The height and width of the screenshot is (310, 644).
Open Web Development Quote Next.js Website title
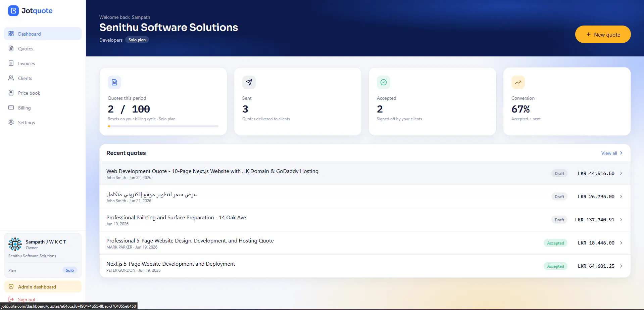(212, 171)
